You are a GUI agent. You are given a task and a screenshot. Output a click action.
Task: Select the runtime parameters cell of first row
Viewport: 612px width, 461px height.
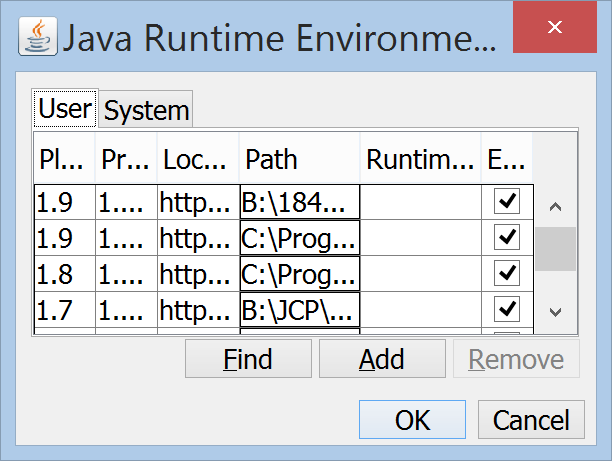(x=420, y=202)
